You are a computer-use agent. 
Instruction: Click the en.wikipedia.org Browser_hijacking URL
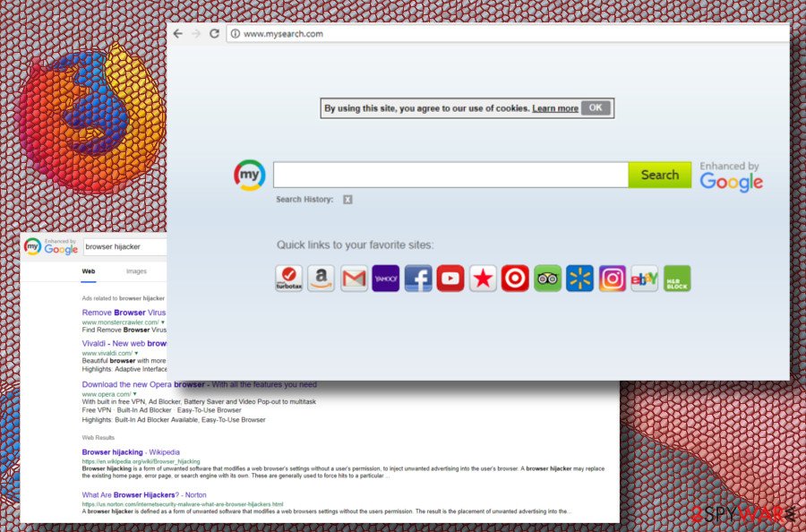pyautogui.click(x=141, y=461)
